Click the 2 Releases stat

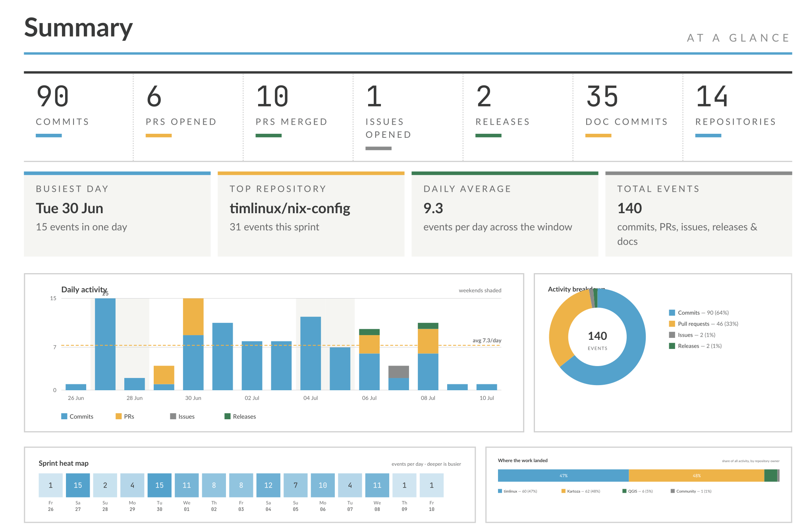(518, 117)
